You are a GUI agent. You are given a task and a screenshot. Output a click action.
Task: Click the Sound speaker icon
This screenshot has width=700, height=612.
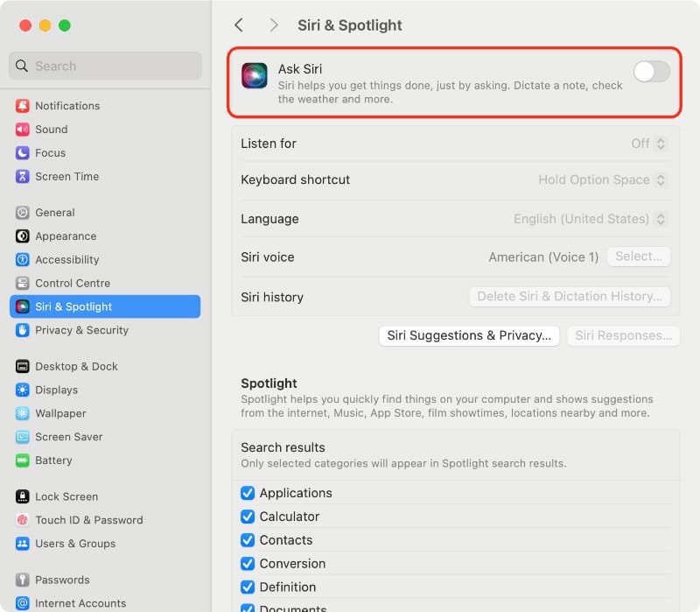tap(23, 130)
